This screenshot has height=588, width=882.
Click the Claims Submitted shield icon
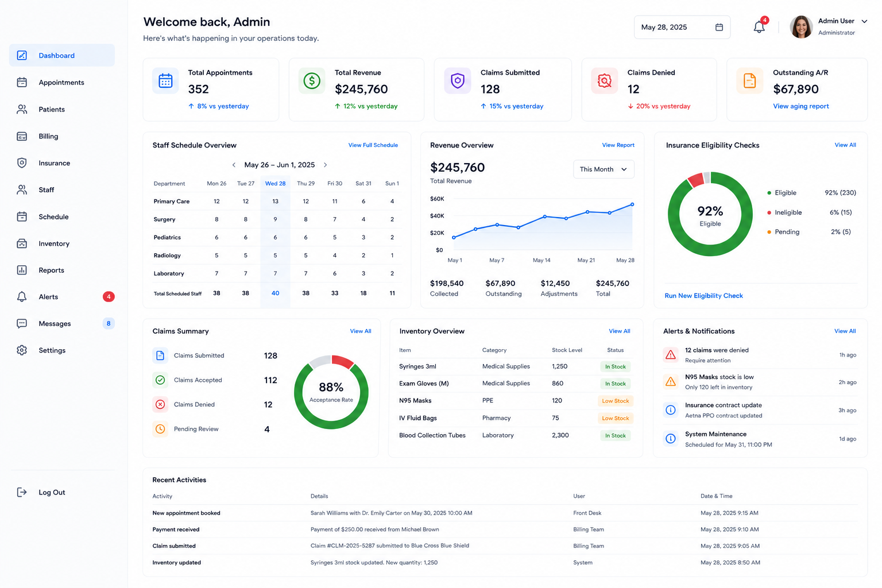click(x=458, y=81)
